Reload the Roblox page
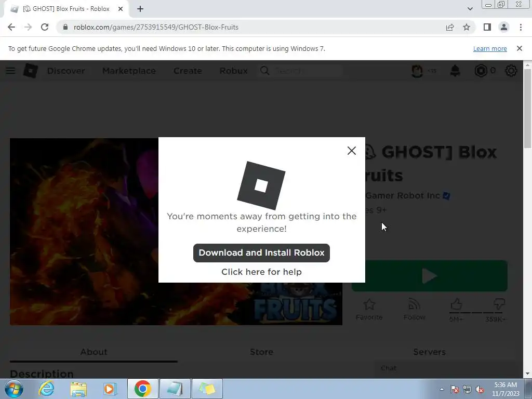The image size is (532, 399). (x=45, y=27)
